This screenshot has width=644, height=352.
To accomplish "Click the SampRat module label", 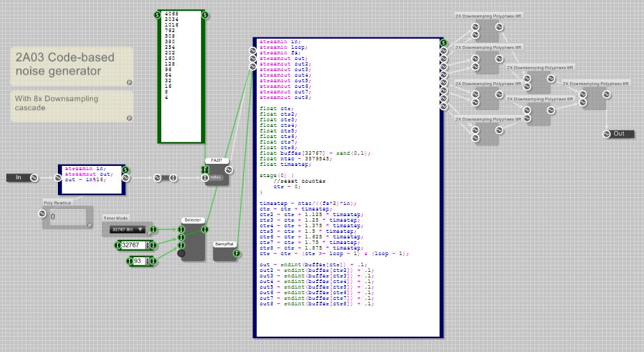I will pyautogui.click(x=224, y=244).
